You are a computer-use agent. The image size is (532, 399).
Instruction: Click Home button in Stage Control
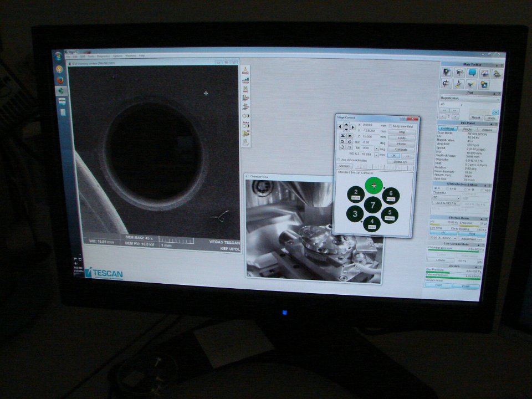click(401, 144)
